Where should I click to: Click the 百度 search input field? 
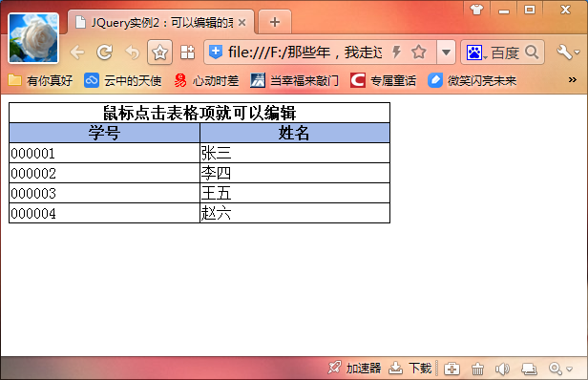point(505,53)
